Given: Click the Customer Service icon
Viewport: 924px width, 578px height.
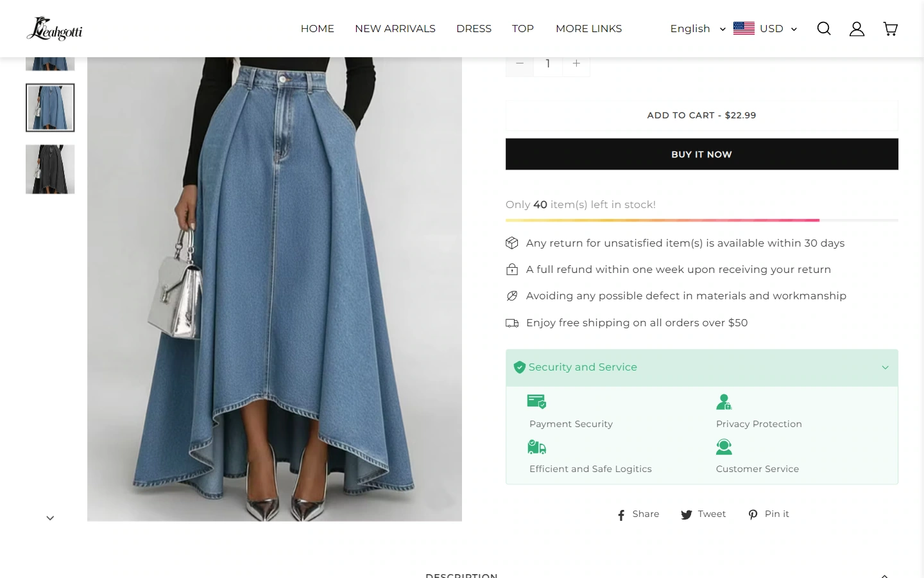Looking at the screenshot, I should pyautogui.click(x=724, y=446).
